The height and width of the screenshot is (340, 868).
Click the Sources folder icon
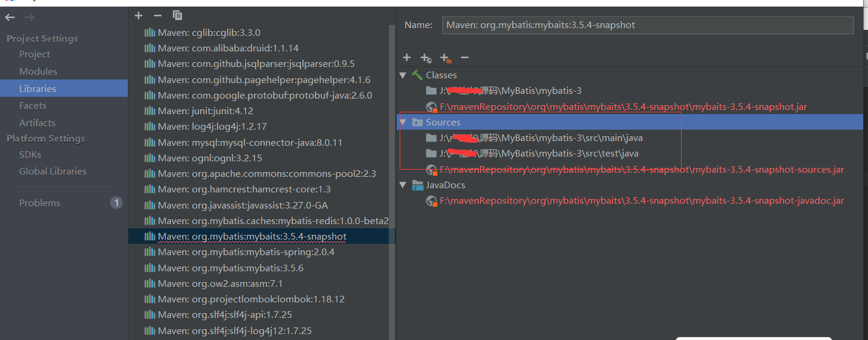coord(417,122)
